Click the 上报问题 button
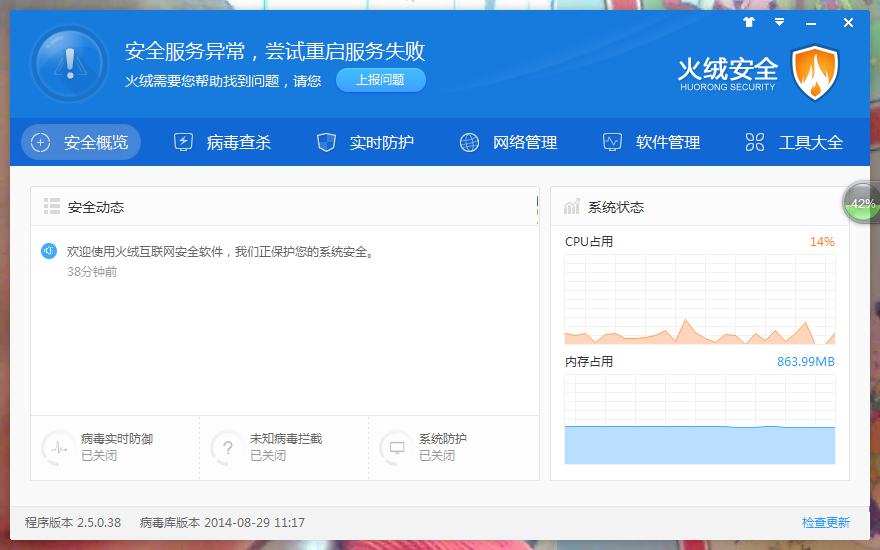This screenshot has height=550, width=880. (381, 80)
